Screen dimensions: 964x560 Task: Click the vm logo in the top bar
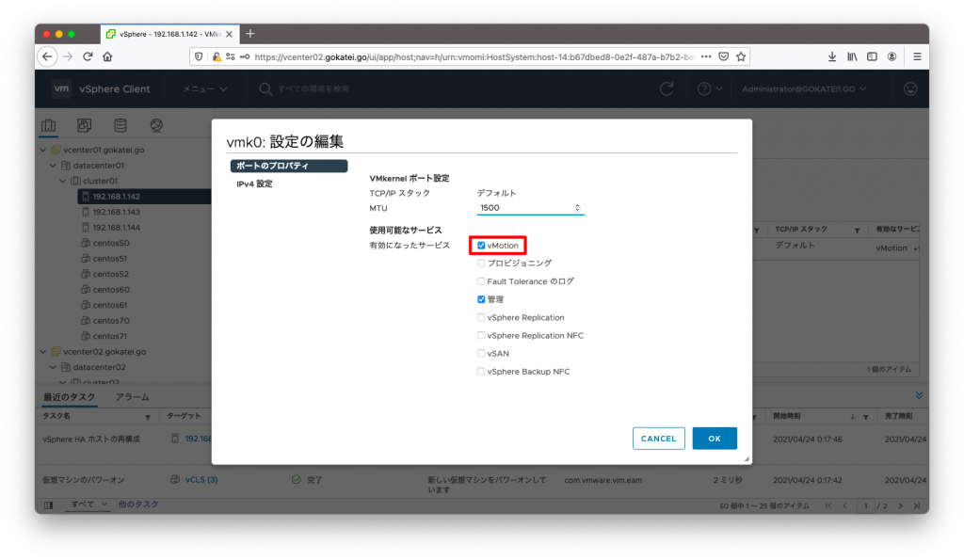pos(60,88)
